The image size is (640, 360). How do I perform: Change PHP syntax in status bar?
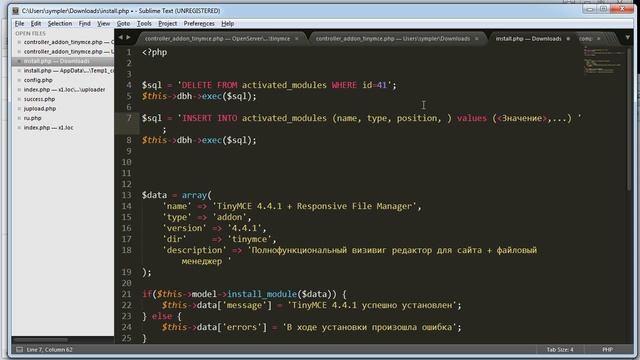[x=607, y=349]
